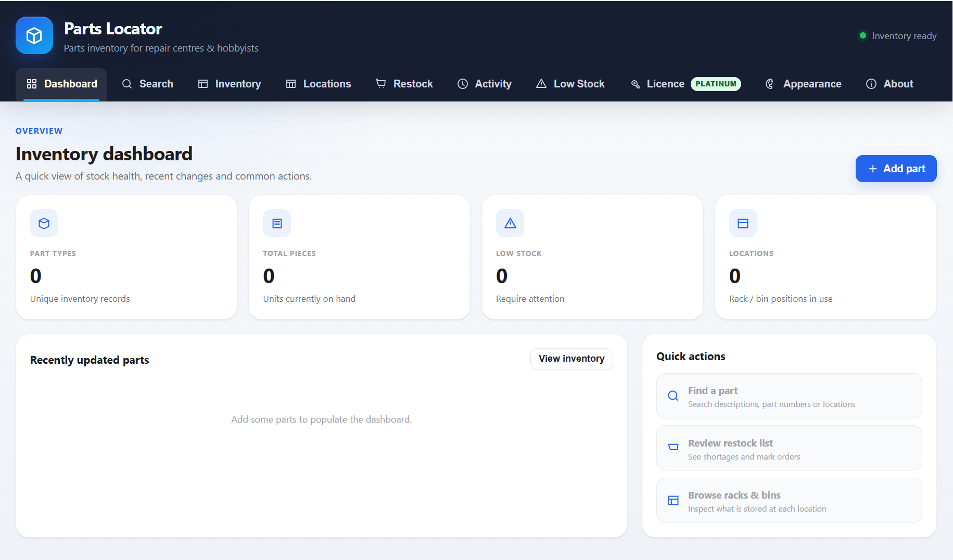The image size is (953, 560).
Task: Select the Find a part quick action
Action: click(x=789, y=396)
